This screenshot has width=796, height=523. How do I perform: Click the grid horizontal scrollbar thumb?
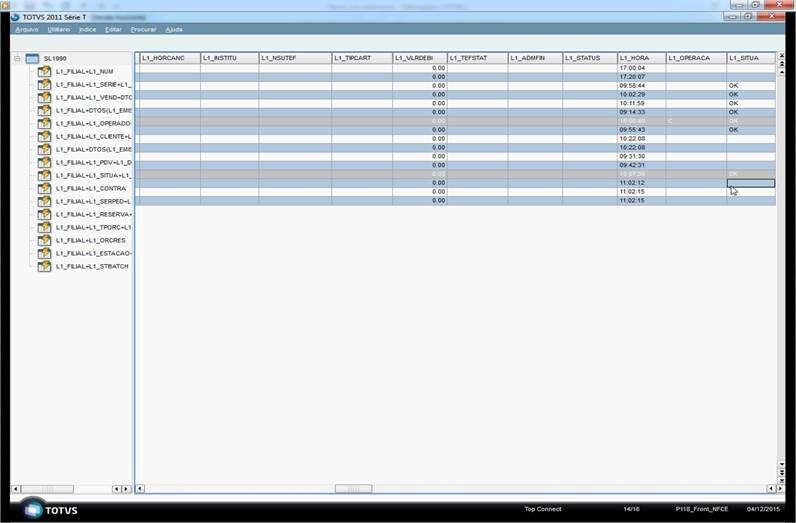[x=353, y=488]
